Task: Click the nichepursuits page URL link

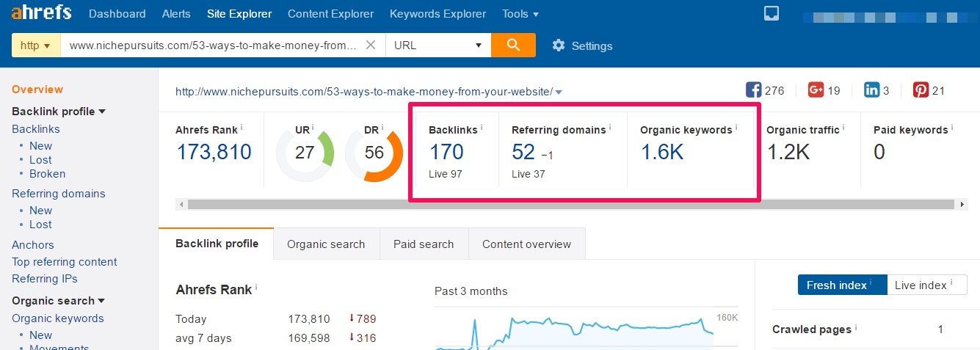Action: coord(363,92)
